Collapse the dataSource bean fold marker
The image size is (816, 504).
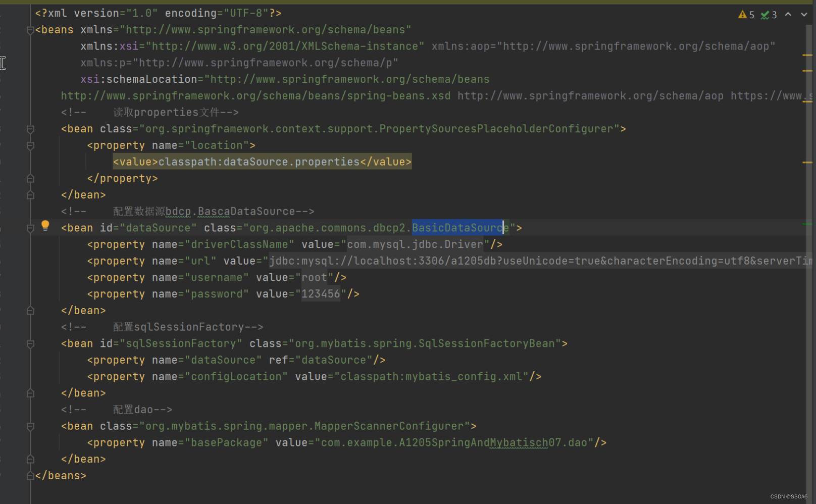pos(30,228)
